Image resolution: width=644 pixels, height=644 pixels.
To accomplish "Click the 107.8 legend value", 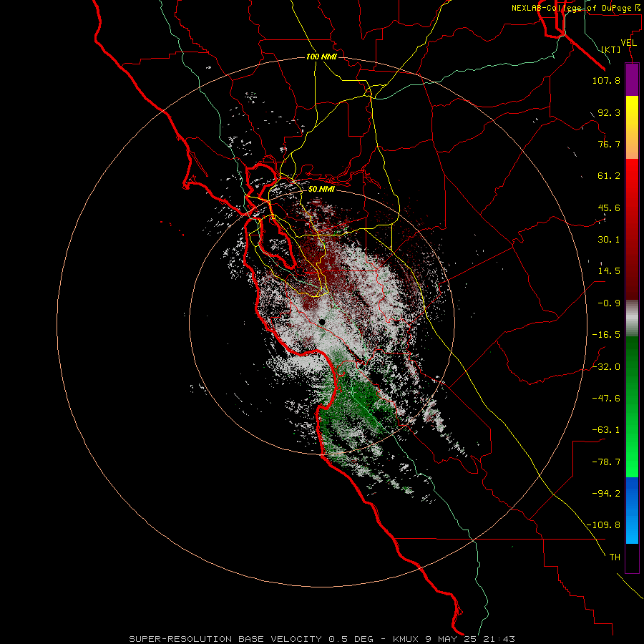I will tap(606, 80).
